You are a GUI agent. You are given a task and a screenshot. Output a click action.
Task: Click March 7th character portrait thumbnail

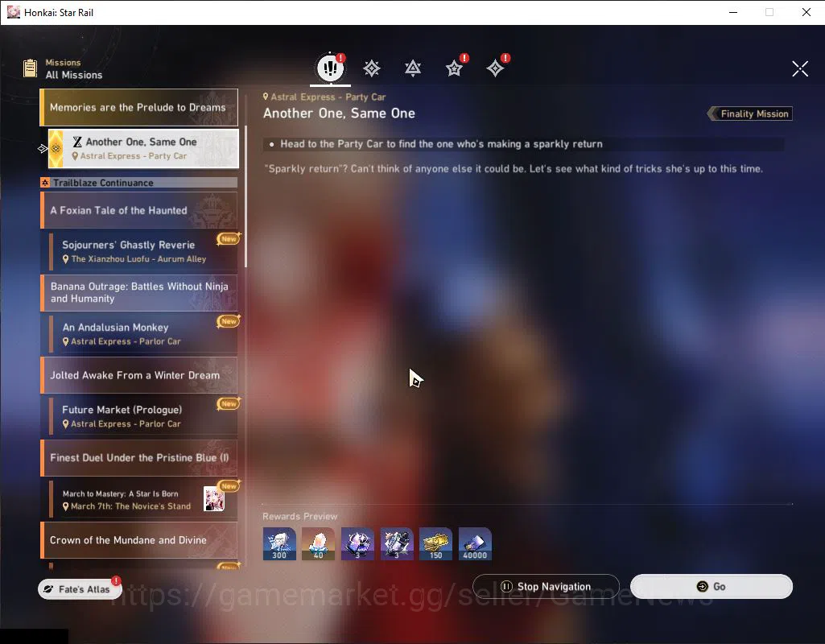pyautogui.click(x=213, y=499)
